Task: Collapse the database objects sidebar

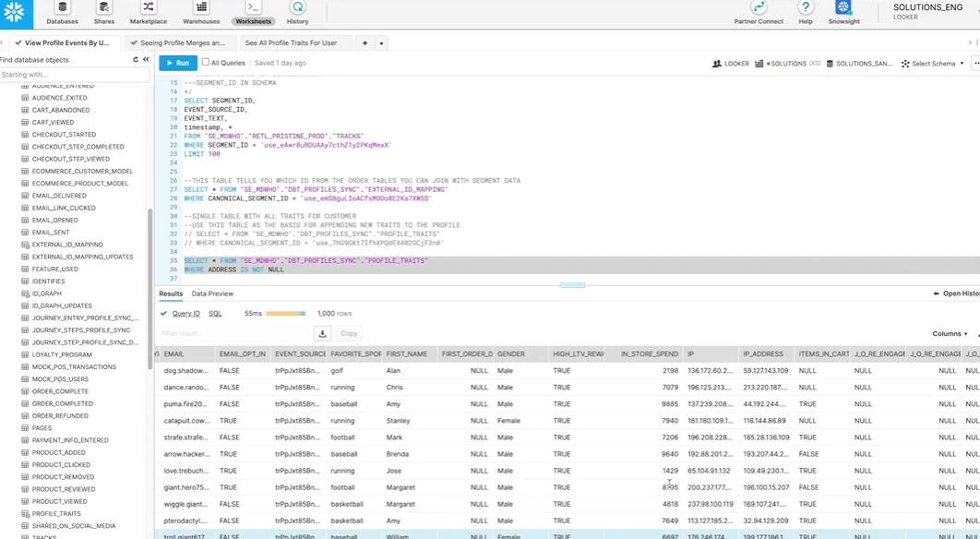Action: 146,60
